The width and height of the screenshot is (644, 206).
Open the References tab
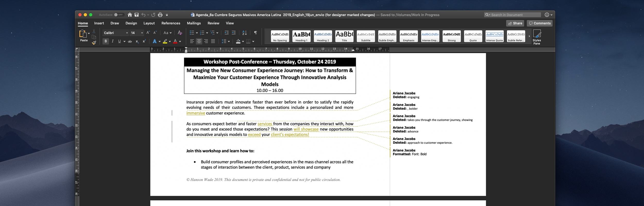171,23
